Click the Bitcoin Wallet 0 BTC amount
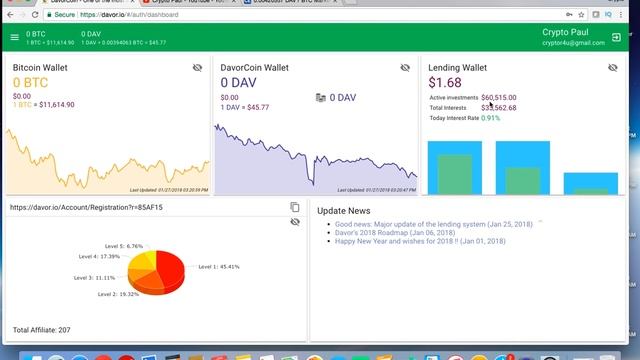 [x=30, y=82]
